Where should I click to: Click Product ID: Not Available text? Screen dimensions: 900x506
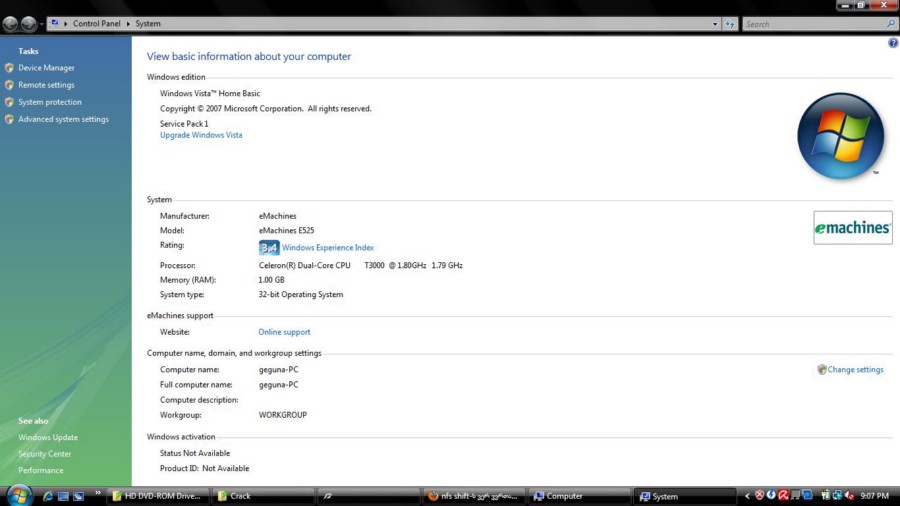click(x=204, y=468)
